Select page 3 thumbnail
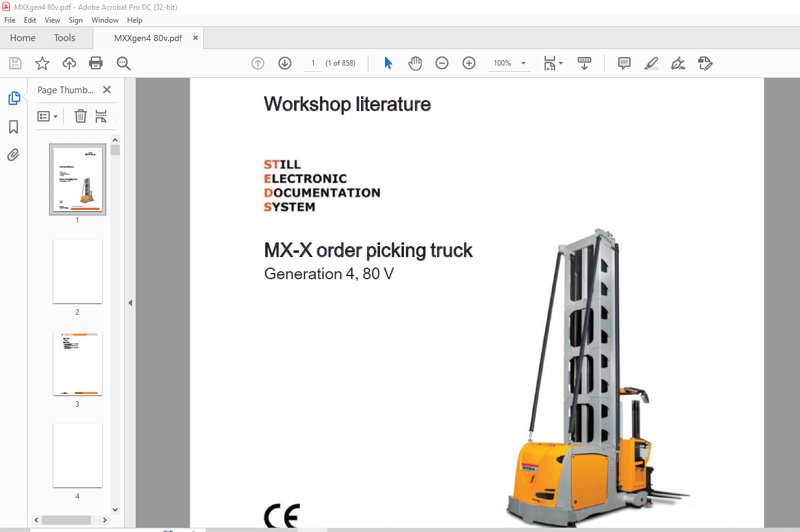This screenshot has height=532, width=800. (77, 363)
